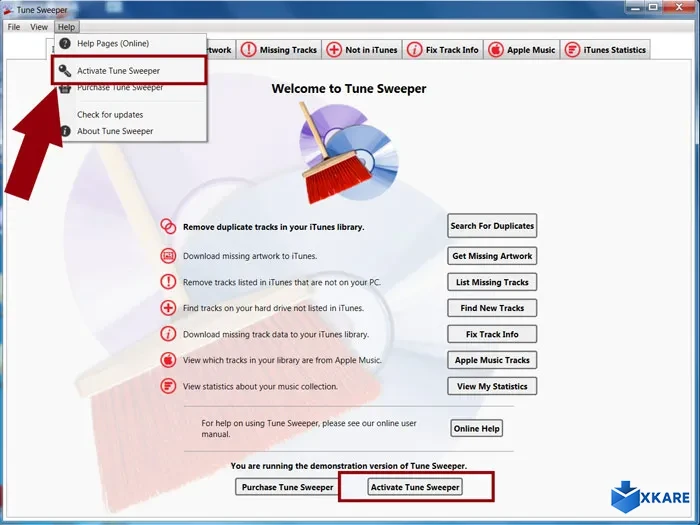Minimize the Tune Sweeper window
Viewport: 700px width, 525px height.
click(x=635, y=6)
